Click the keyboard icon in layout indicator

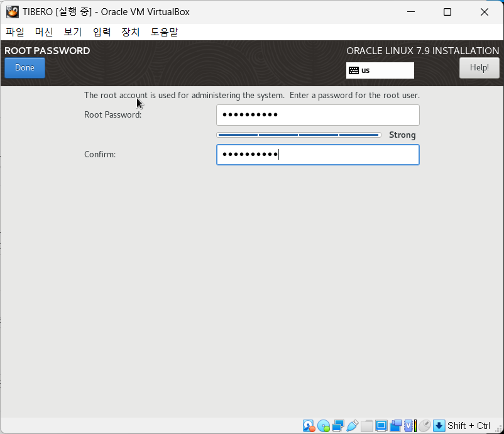pyautogui.click(x=354, y=70)
